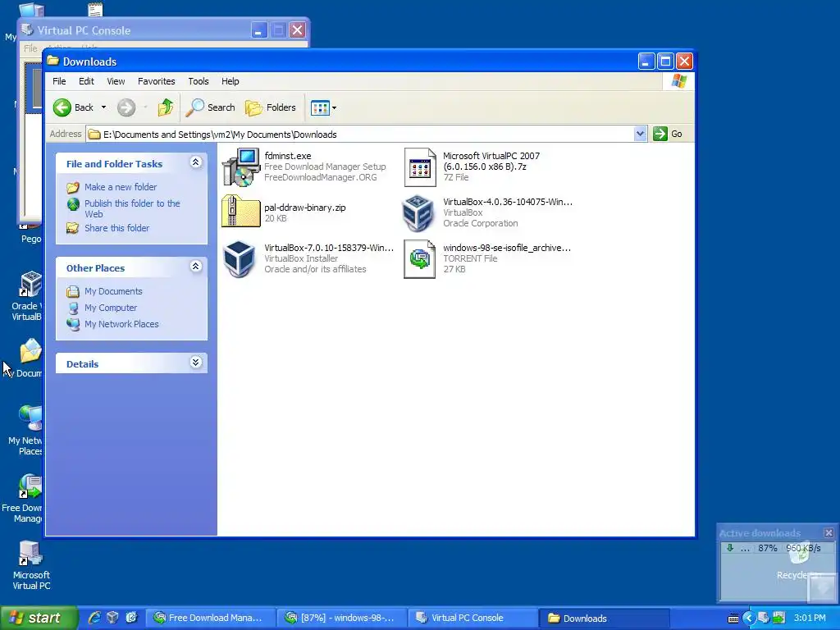
Task: Switch to Virtual PC Console taskbar button
Action: 472,619
